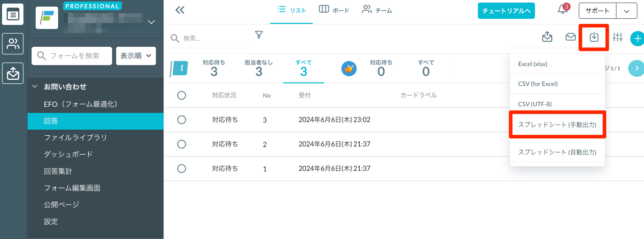Screen dimensions: 644x239
Task: Open the 表示順 sort dropdown
Action: (x=136, y=55)
